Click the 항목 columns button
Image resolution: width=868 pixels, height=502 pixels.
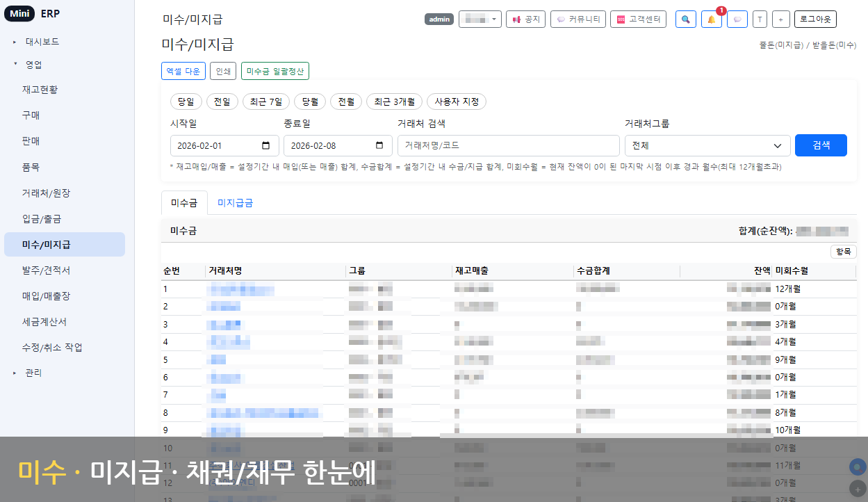tap(844, 252)
